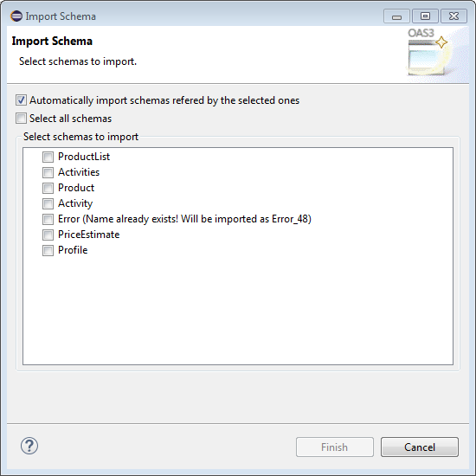
Task: Select the Product schema checkbox
Action: 48,188
